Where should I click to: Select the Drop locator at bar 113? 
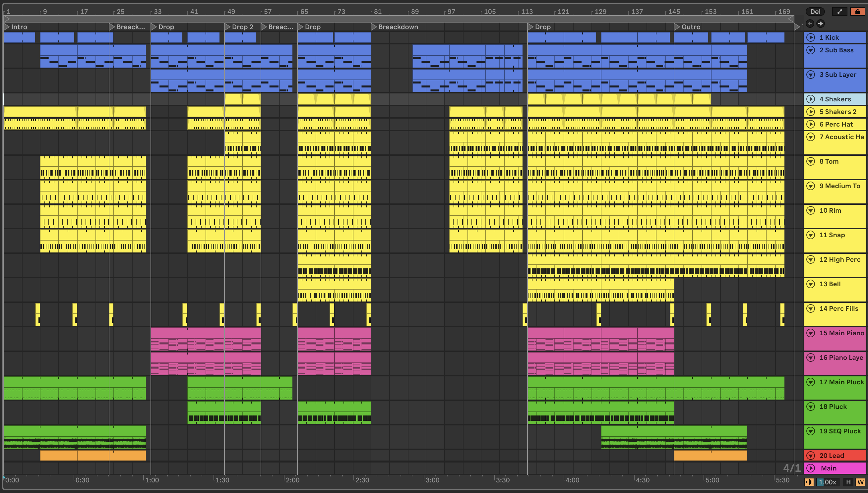(539, 27)
